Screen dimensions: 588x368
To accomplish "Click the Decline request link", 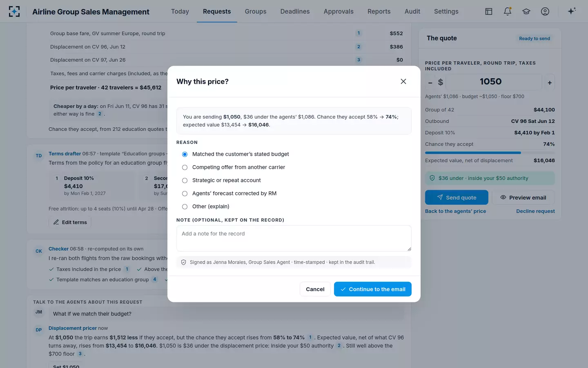I will (535, 211).
